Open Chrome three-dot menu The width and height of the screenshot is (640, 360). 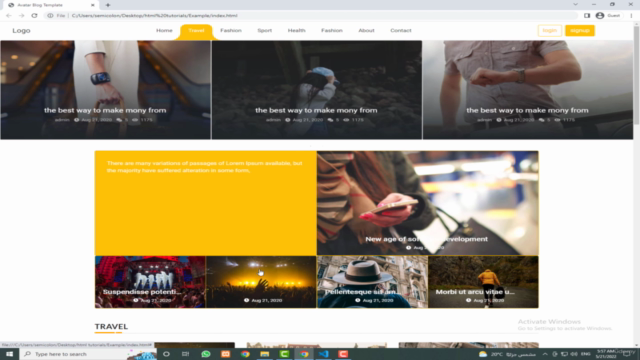(x=631, y=16)
